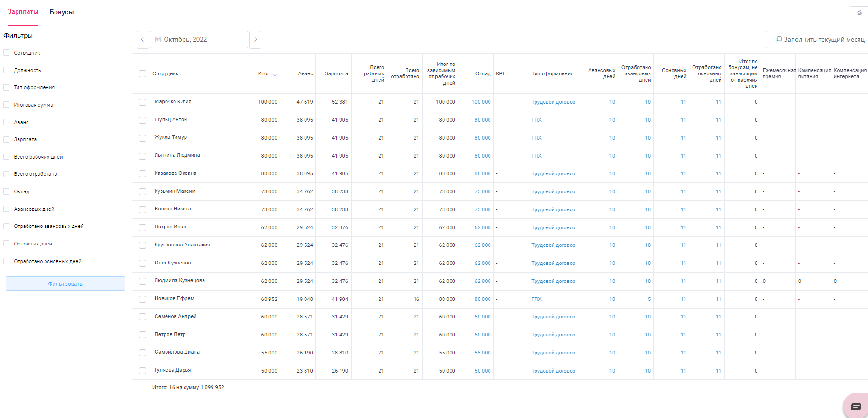Open the Октябрь, 2022 month picker

(199, 40)
